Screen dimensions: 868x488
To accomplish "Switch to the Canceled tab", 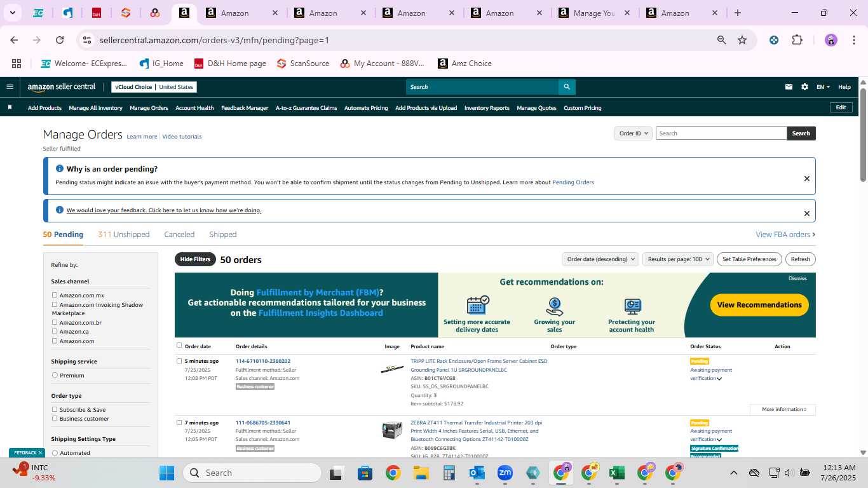I will pos(179,234).
